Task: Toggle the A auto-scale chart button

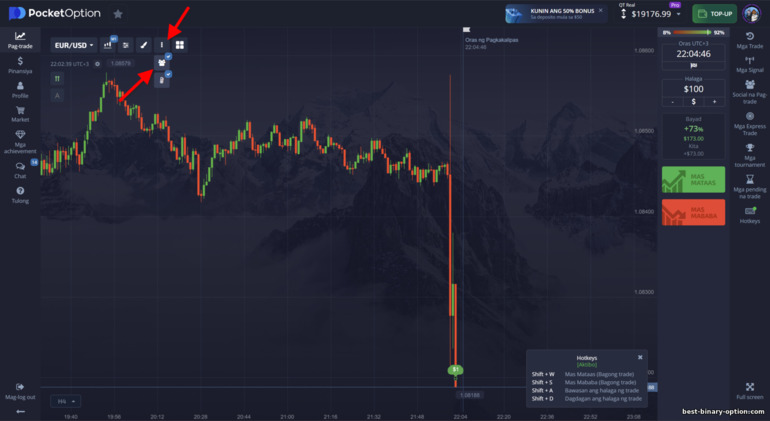Action: 57,96
